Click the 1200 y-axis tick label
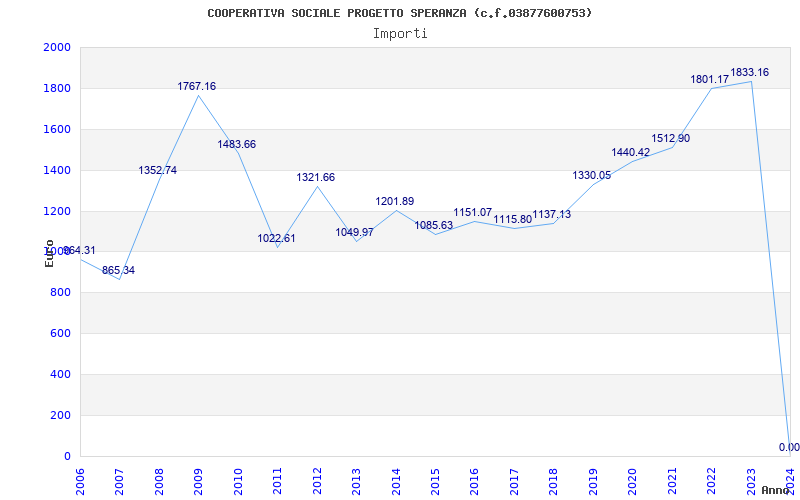Viewport: 800px width, 500px height. pyautogui.click(x=57, y=211)
